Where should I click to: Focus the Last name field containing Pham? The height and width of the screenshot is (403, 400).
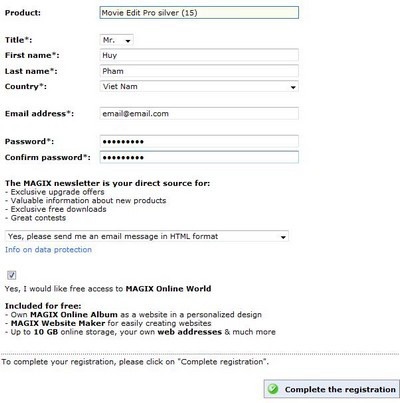point(199,71)
